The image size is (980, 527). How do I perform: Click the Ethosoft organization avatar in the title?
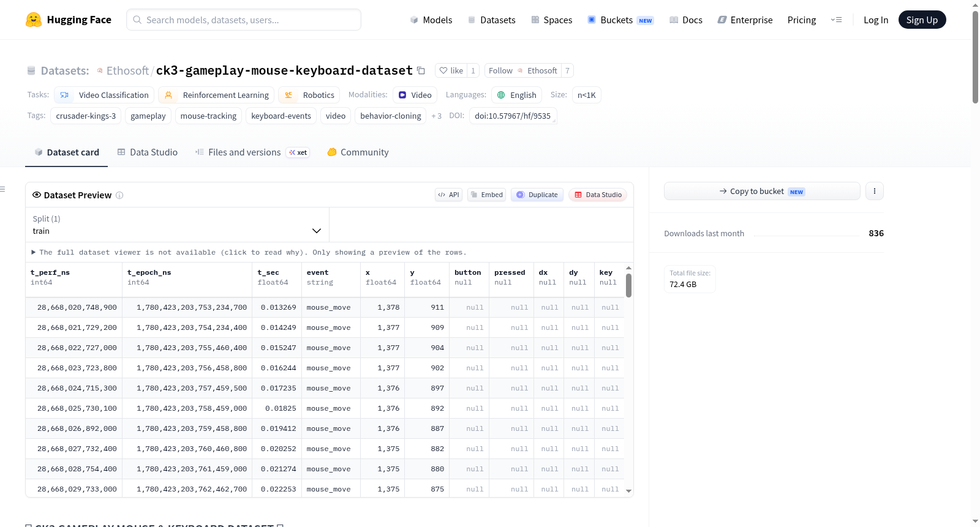point(100,70)
